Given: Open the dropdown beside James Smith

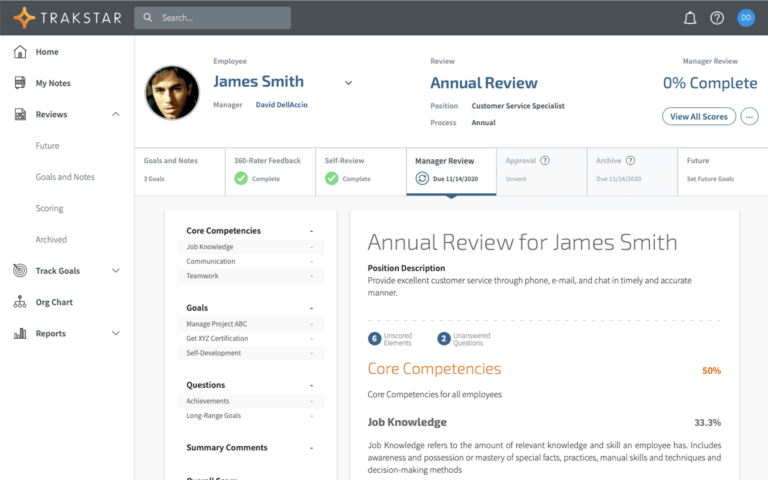Looking at the screenshot, I should click(x=348, y=83).
